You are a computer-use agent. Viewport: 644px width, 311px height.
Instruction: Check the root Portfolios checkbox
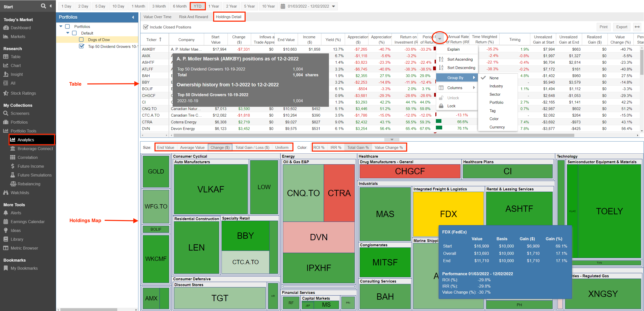pyautogui.click(x=67, y=26)
